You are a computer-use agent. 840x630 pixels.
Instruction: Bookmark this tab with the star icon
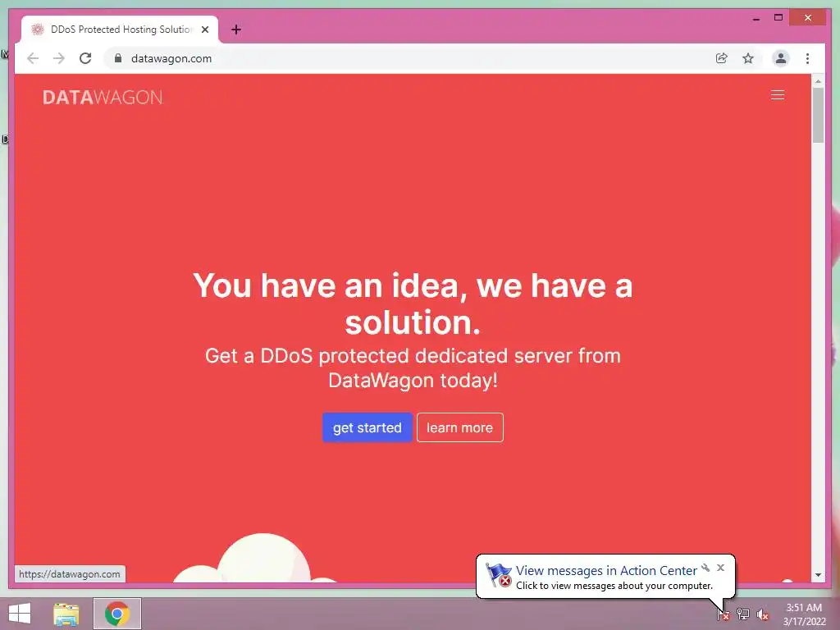click(x=748, y=58)
